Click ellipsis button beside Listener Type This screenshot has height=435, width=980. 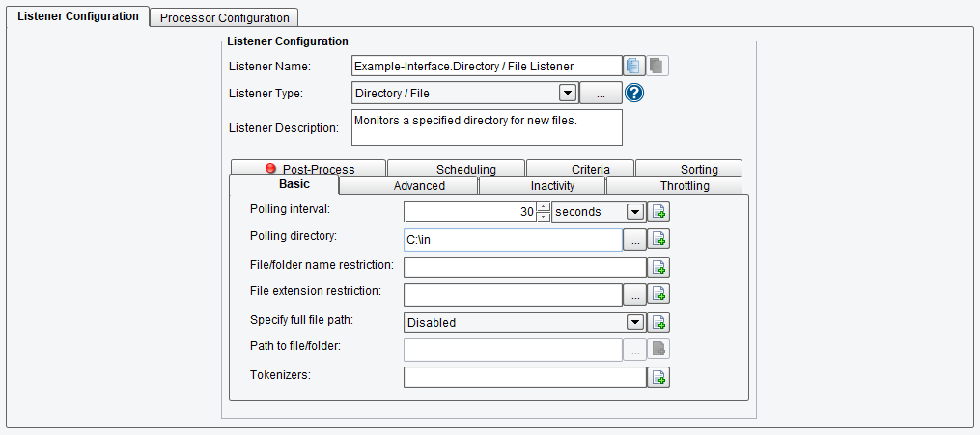[x=602, y=94]
